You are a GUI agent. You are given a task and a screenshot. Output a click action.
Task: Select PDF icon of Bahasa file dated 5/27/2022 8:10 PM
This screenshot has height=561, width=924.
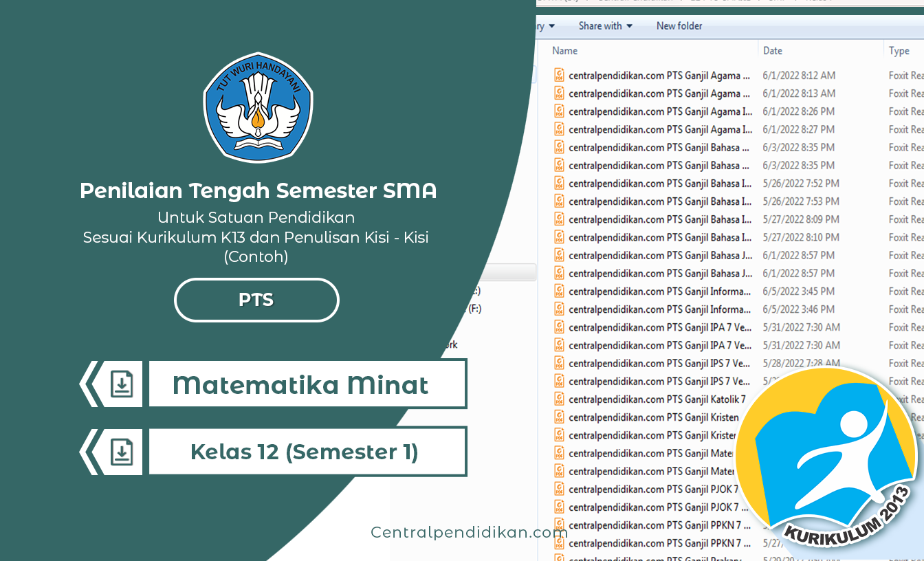pyautogui.click(x=560, y=237)
